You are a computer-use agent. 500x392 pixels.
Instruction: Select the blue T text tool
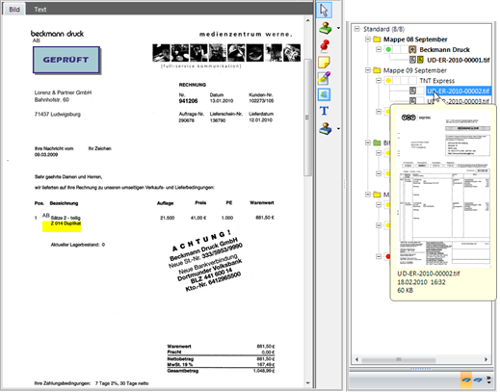[324, 111]
